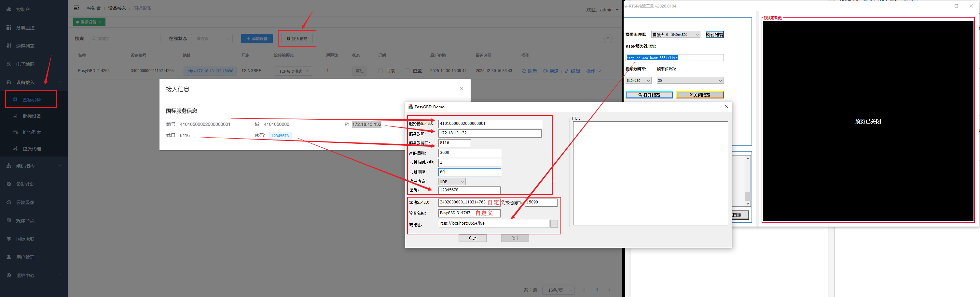The height and width of the screenshot is (297, 980).
Task: Click the 服务器IP field in EasyGBD_Demo
Action: [x=490, y=133]
